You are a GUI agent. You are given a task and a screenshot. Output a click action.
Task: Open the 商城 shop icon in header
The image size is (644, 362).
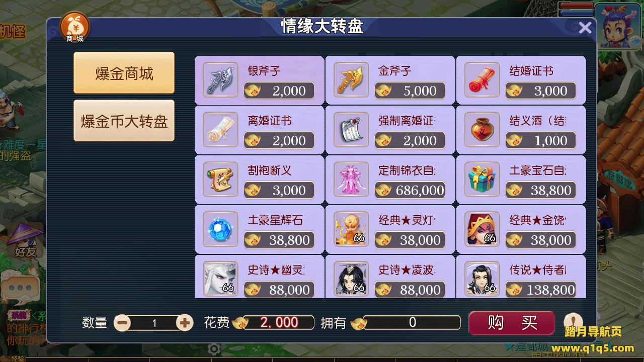(74, 28)
